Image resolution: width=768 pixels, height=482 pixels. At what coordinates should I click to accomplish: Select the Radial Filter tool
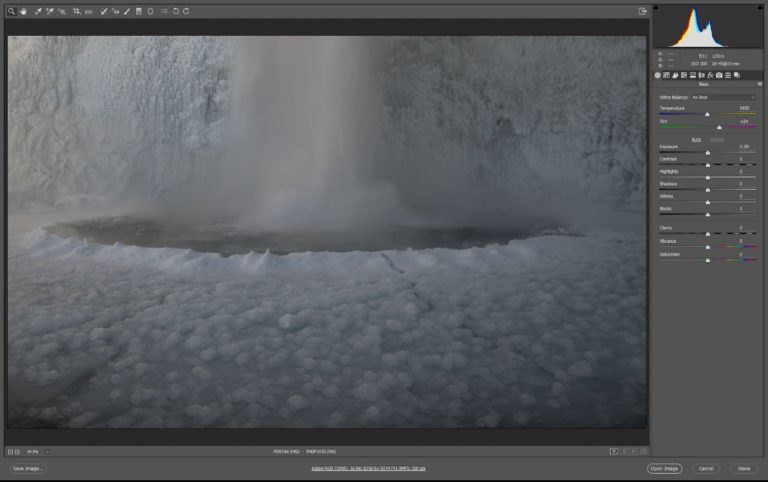coord(150,11)
